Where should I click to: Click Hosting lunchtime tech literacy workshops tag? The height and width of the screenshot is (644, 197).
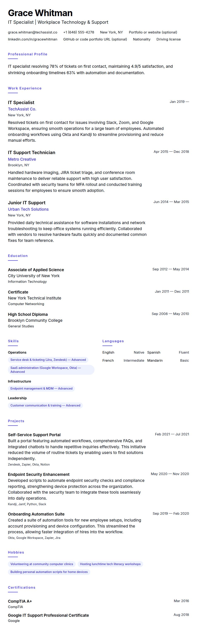tap(110, 564)
